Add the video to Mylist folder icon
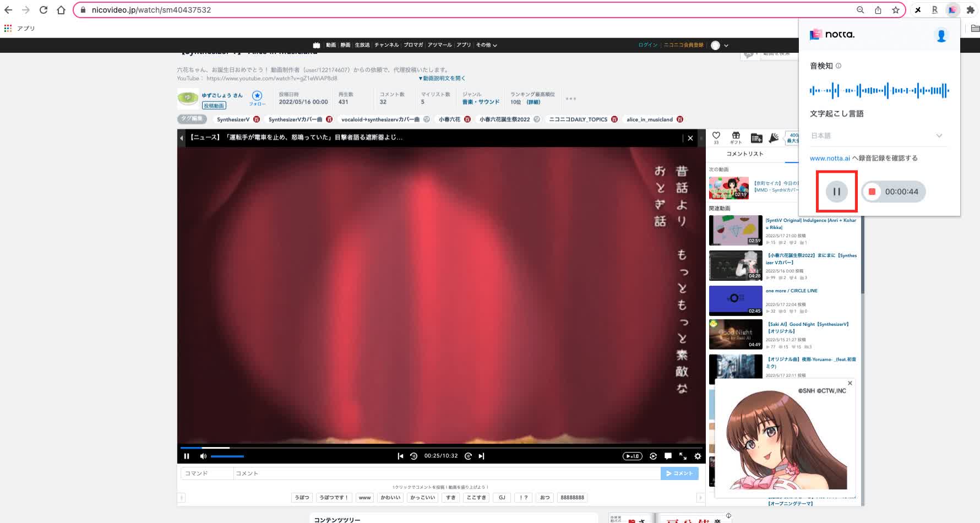980x523 pixels. click(756, 138)
